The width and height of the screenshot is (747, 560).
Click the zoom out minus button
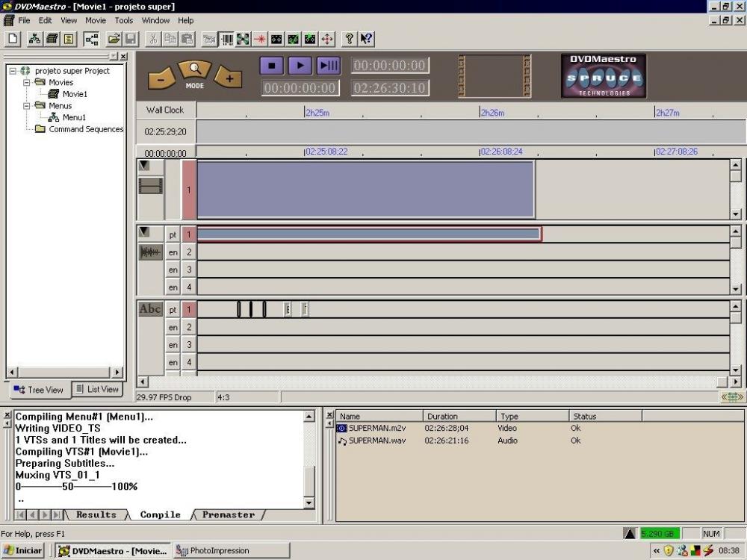click(x=161, y=78)
